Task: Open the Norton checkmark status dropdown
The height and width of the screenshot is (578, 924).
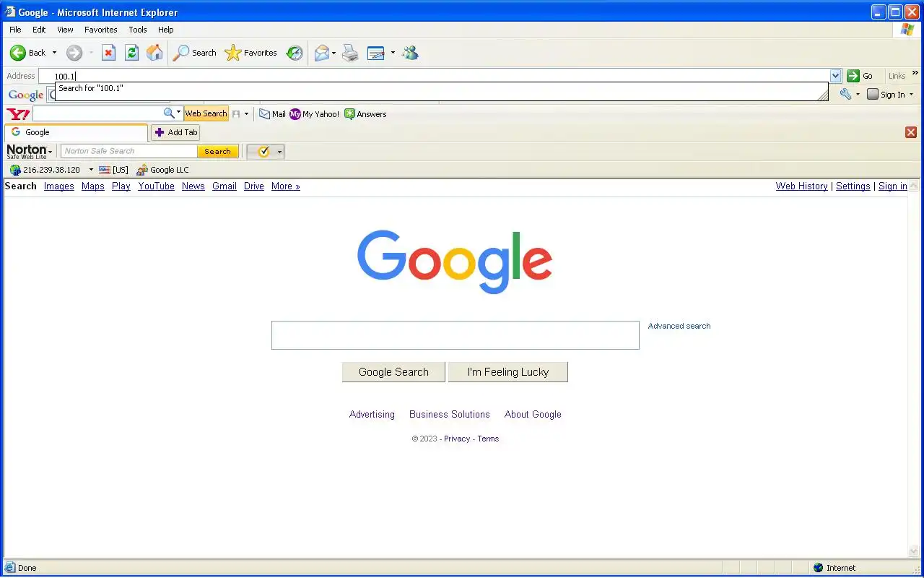Action: [280, 152]
